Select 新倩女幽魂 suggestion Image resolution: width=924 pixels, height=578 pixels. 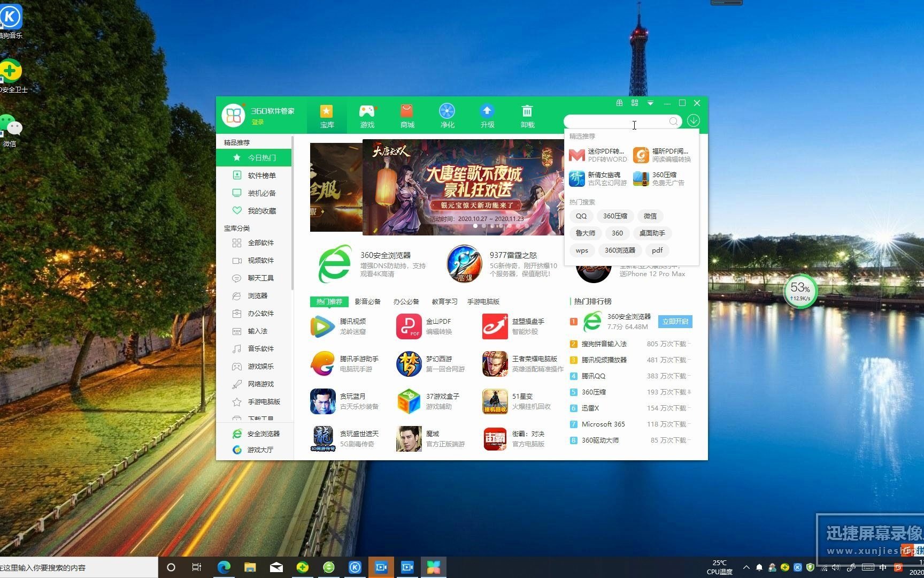click(x=598, y=179)
